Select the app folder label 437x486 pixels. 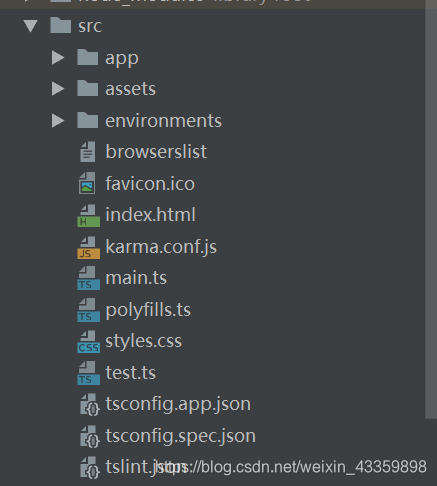pyautogui.click(x=122, y=59)
